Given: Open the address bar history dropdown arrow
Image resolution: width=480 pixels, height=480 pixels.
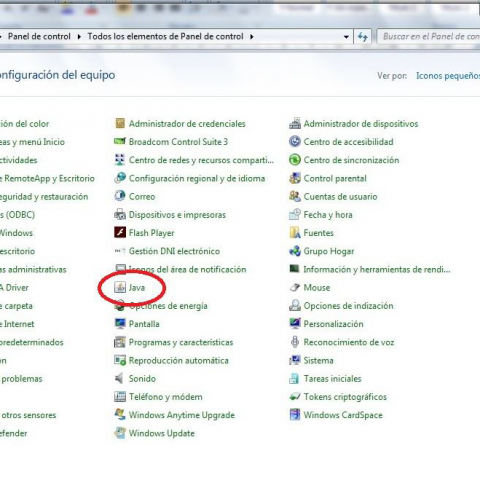Looking at the screenshot, I should (x=346, y=37).
